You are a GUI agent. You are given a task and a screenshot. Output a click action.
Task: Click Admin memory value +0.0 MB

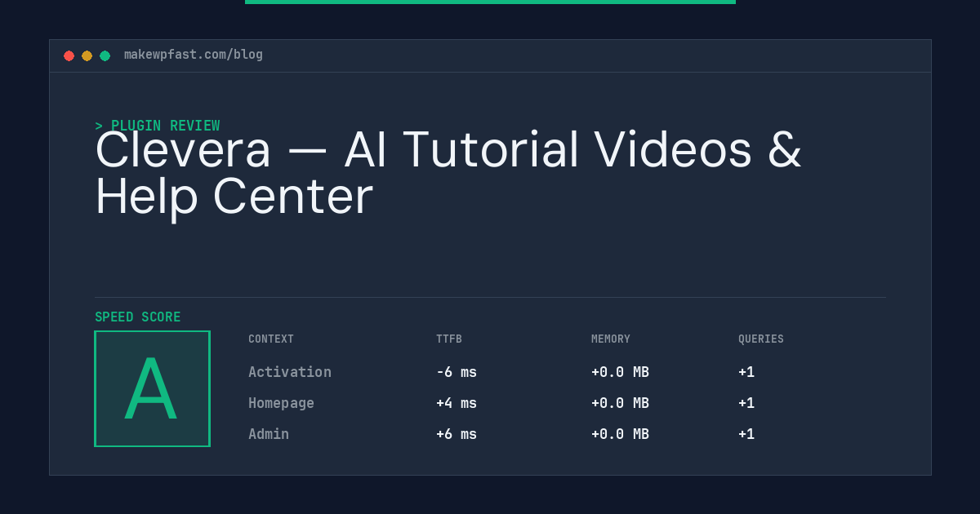(620, 434)
